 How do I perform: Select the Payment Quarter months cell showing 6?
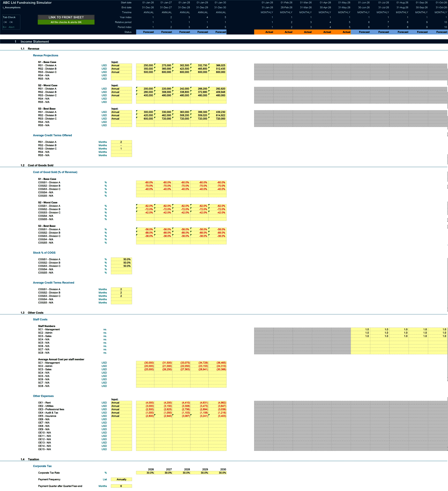tap(121, 486)
